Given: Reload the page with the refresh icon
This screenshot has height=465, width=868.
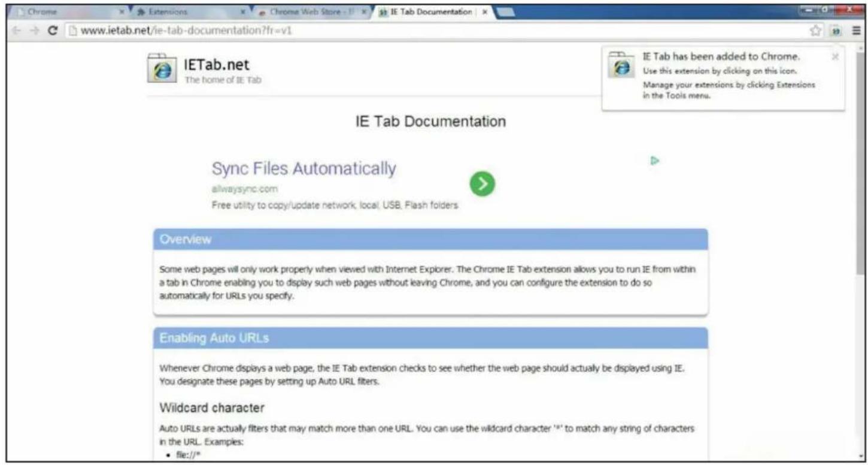Looking at the screenshot, I should click(52, 31).
